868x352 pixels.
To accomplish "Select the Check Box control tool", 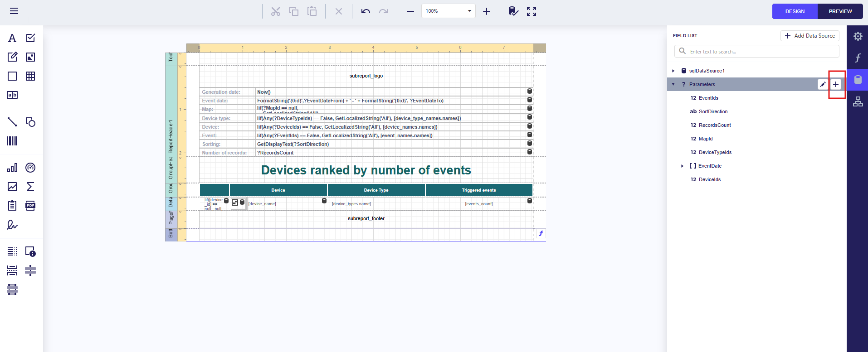I will (x=30, y=38).
